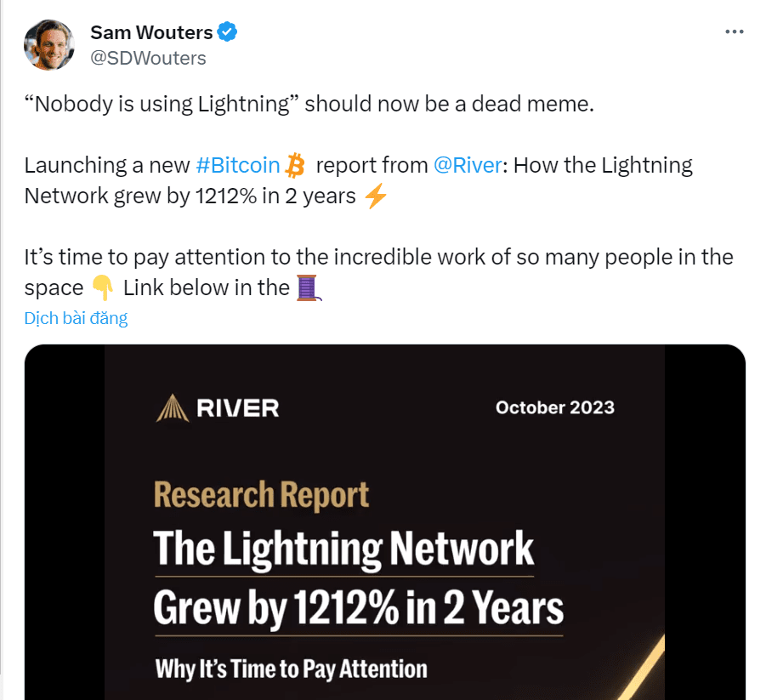The image size is (766, 700).
Task: Open the @SDWouters handle link
Action: [149, 58]
